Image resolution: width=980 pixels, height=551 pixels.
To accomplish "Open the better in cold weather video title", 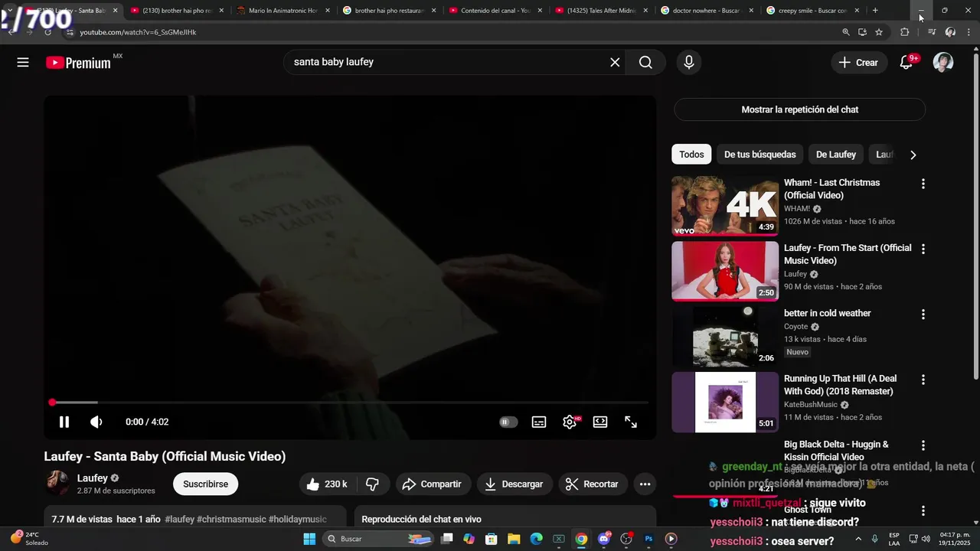I will tap(827, 313).
